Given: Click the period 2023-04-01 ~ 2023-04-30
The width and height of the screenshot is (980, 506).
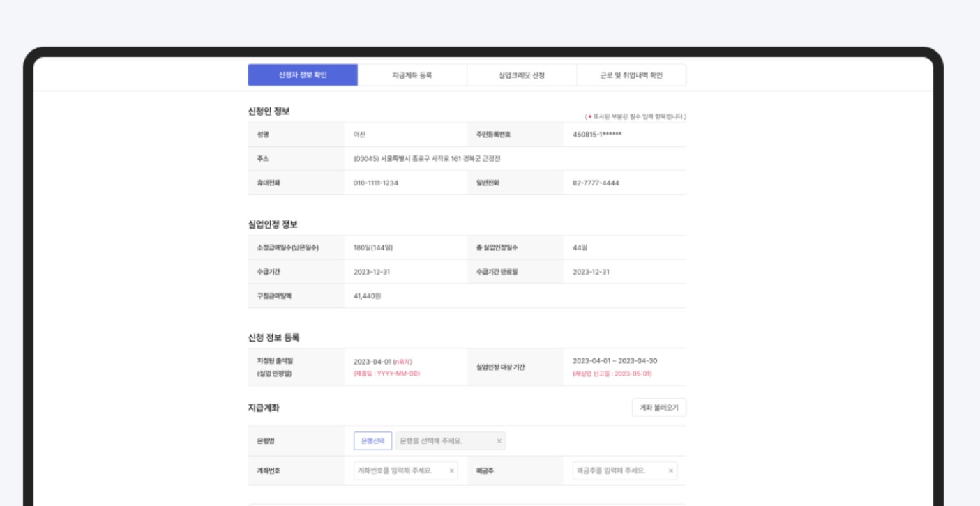Looking at the screenshot, I should pos(615,361).
